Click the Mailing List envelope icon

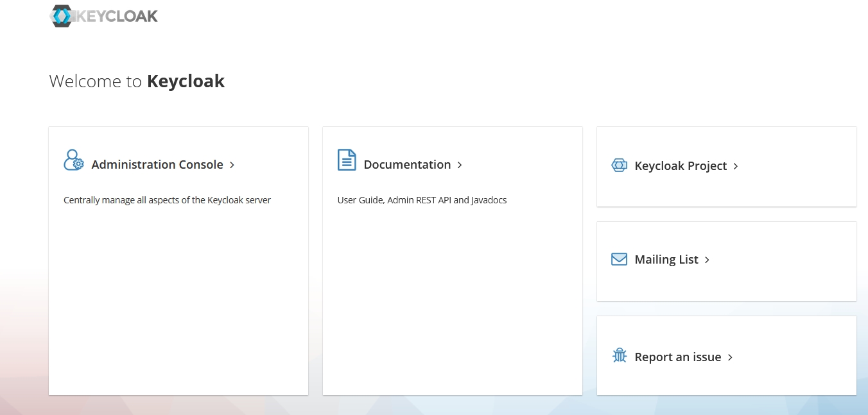[619, 259]
